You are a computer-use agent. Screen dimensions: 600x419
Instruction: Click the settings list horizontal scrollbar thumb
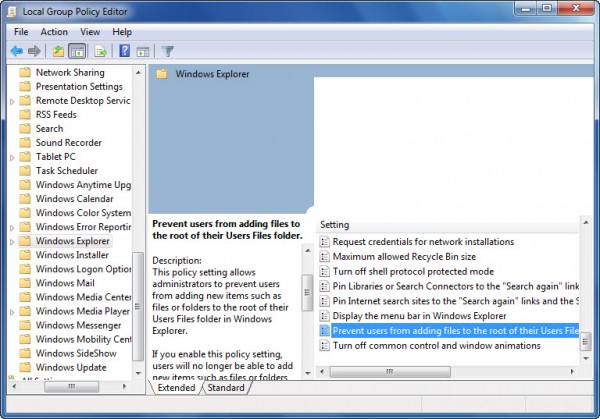click(390, 372)
